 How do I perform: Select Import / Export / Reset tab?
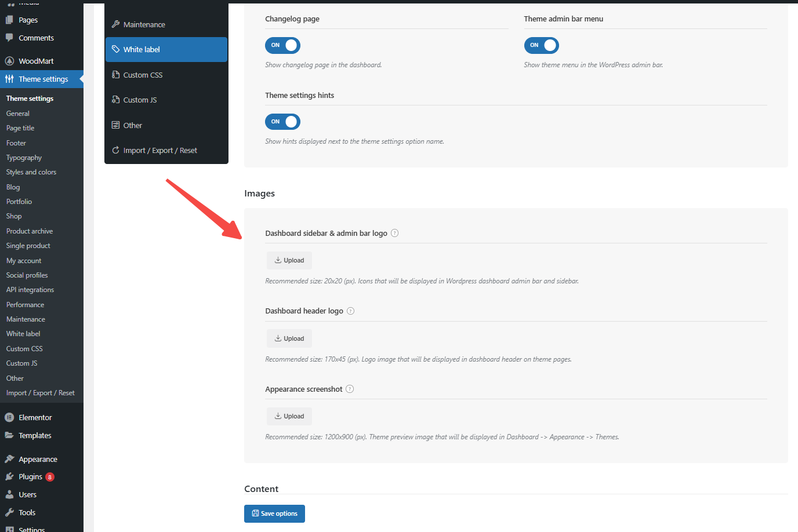pos(160,150)
